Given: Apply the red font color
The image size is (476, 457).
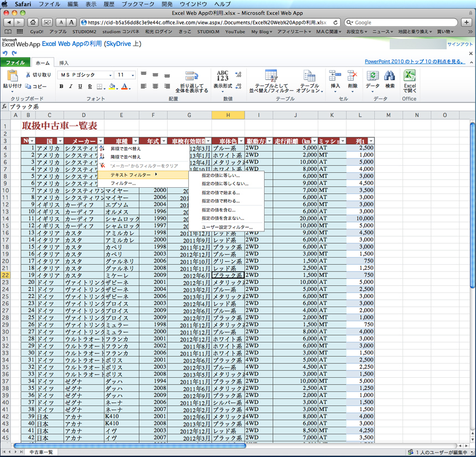Looking at the screenshot, I should [125, 86].
